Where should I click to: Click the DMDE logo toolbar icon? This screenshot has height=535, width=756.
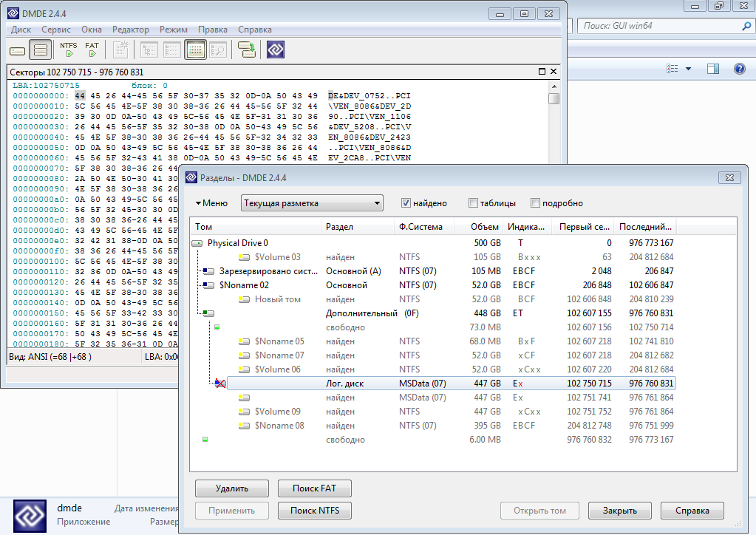click(x=276, y=50)
